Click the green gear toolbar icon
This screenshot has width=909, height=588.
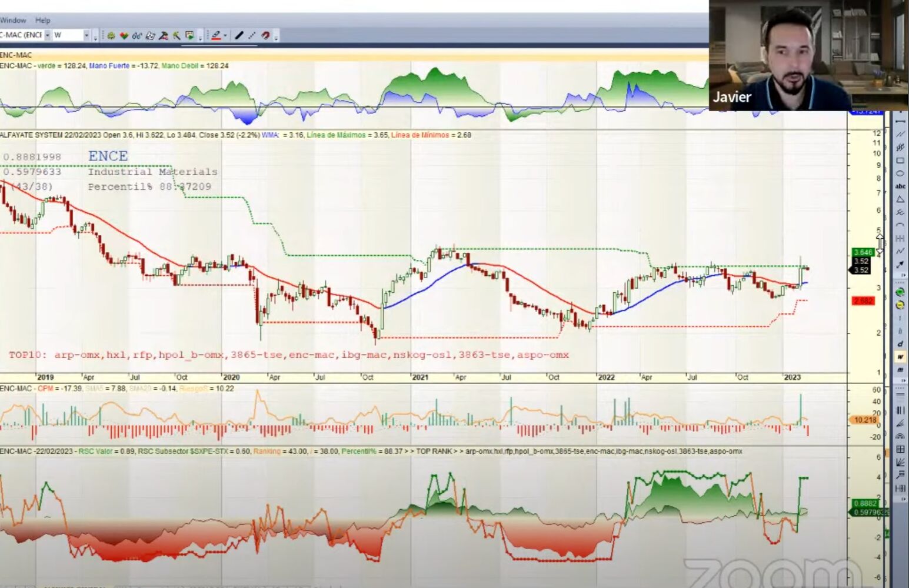click(x=111, y=36)
